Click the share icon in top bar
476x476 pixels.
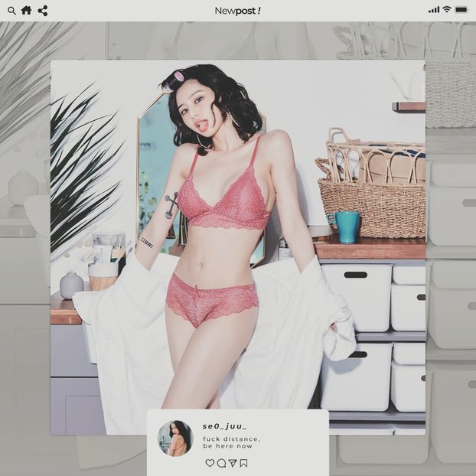tap(43, 11)
